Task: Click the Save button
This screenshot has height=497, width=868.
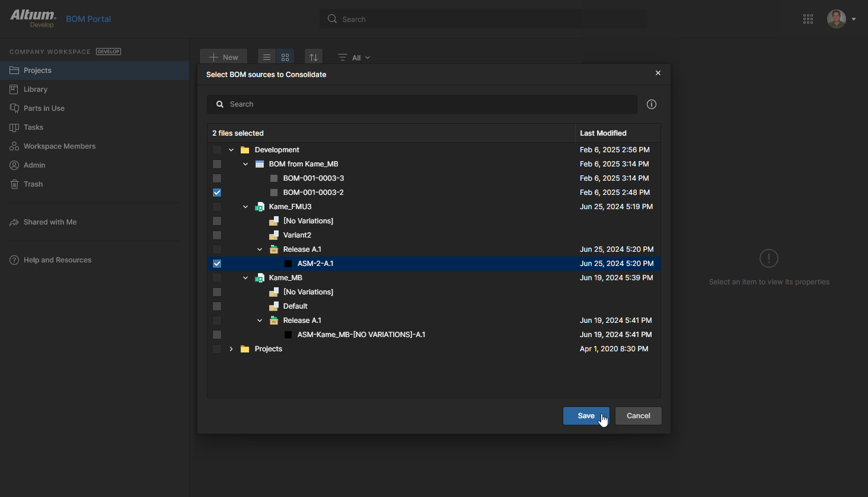Action: click(586, 416)
